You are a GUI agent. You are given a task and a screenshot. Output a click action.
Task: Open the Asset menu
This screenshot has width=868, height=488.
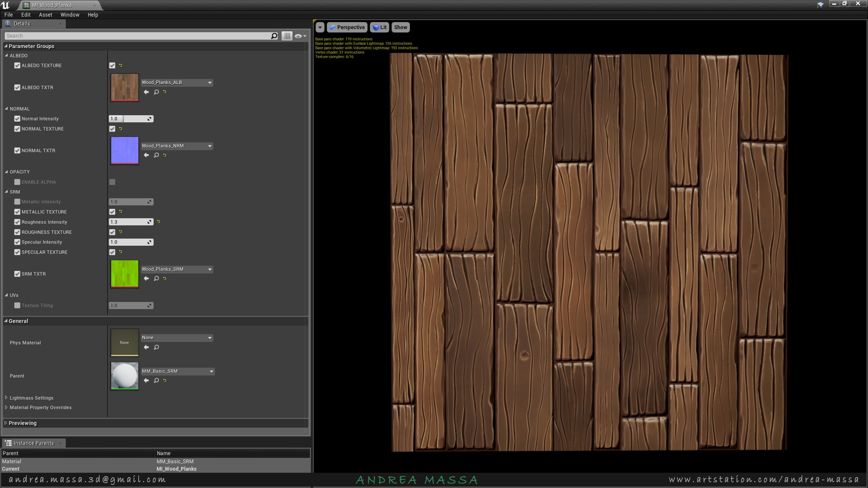pyautogui.click(x=45, y=15)
